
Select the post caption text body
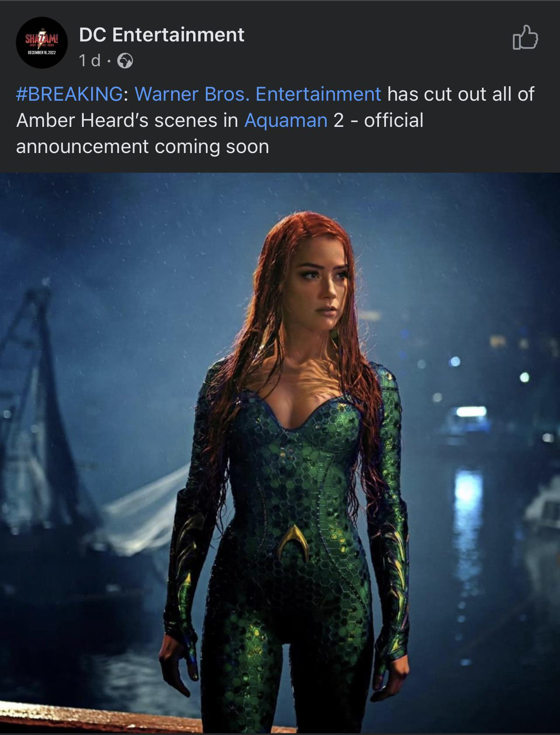275,120
